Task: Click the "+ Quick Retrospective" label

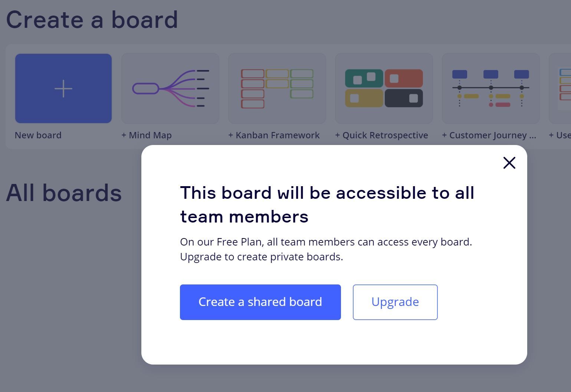Action: 381,135
